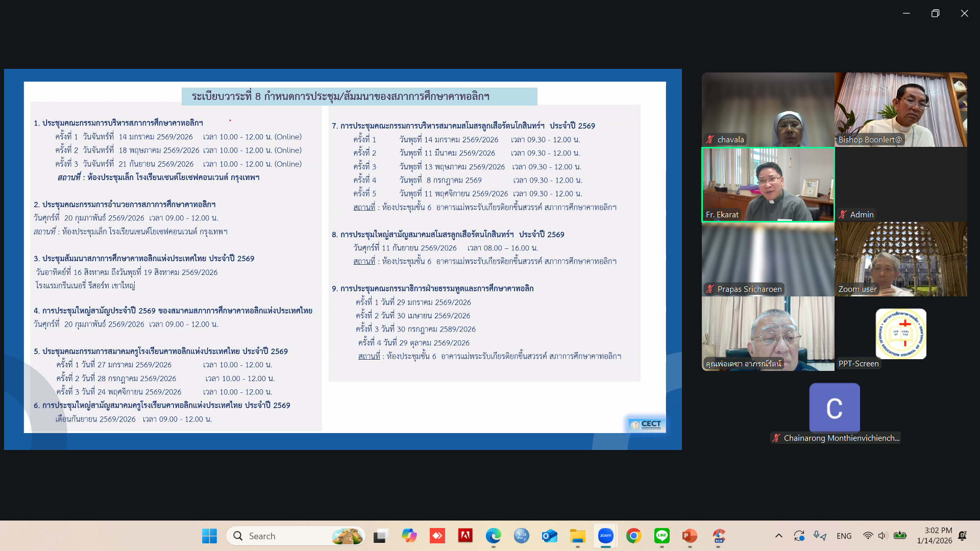Viewport: 980px width, 551px height.
Task: Launch Google Chrome from taskbar
Action: tap(633, 536)
